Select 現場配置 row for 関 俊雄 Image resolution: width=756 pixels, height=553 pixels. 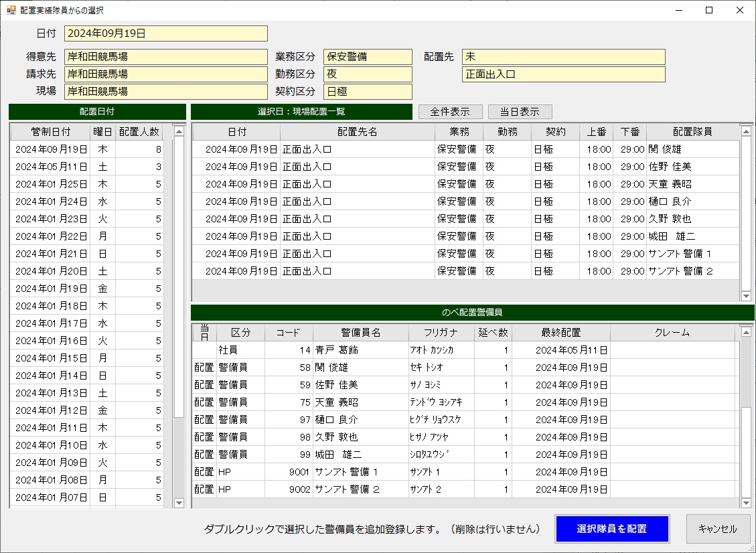pos(466,149)
